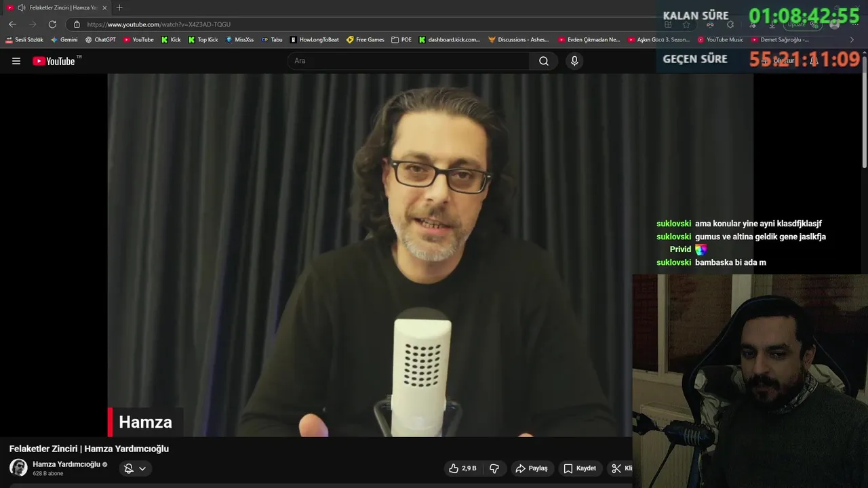Open the Tabu bookmark

pyautogui.click(x=272, y=40)
